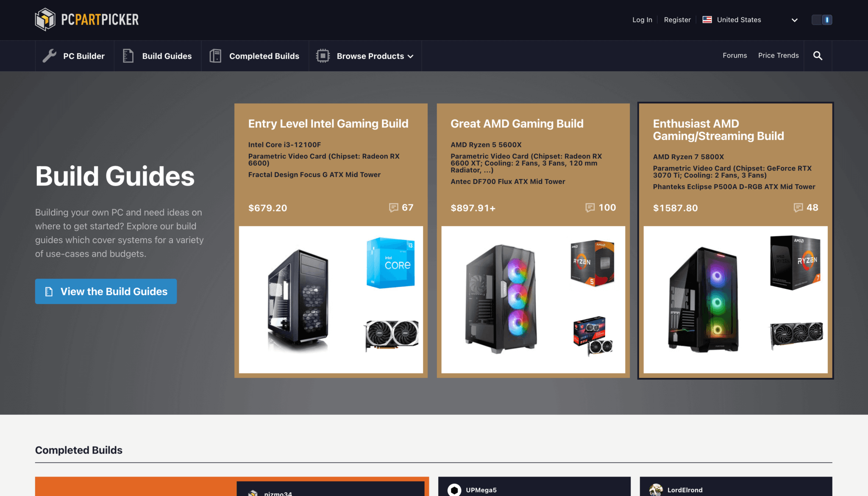Click the View the Build Guides button
Image resolution: width=868 pixels, height=496 pixels.
(x=106, y=291)
